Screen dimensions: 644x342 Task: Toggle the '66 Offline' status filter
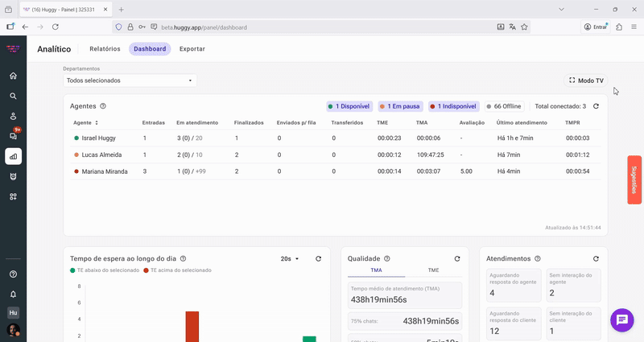[504, 106]
